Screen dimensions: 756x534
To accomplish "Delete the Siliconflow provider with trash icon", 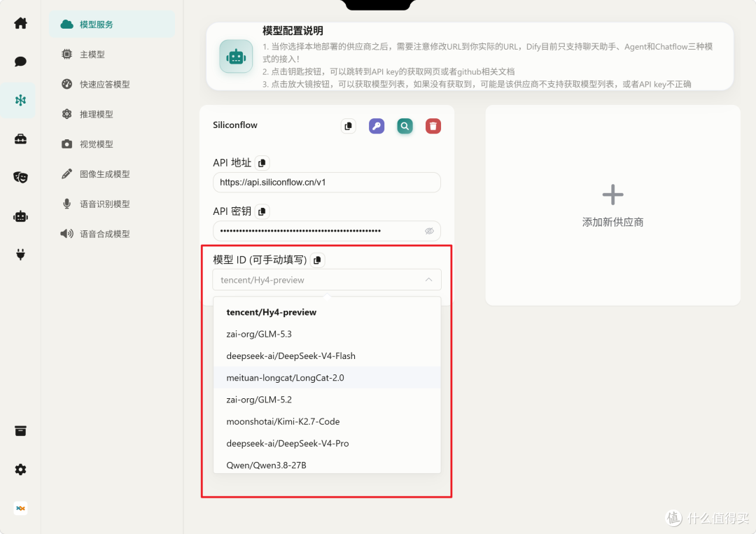I will pos(433,126).
